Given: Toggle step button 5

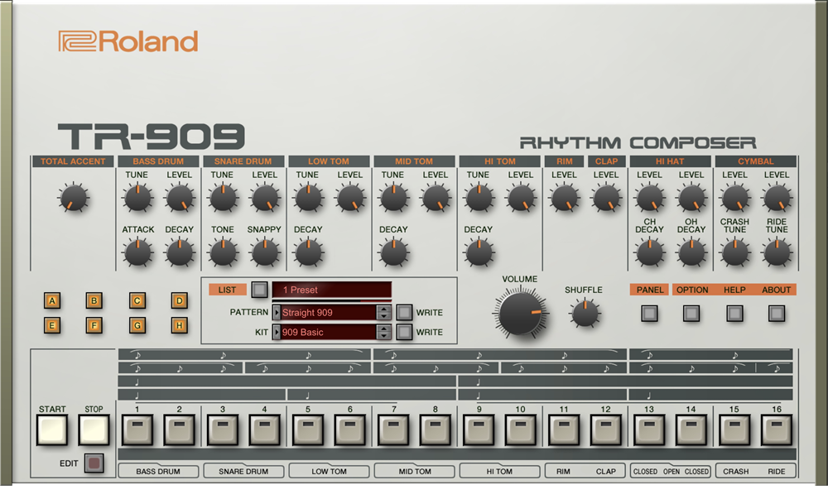Looking at the screenshot, I should pos(308,430).
